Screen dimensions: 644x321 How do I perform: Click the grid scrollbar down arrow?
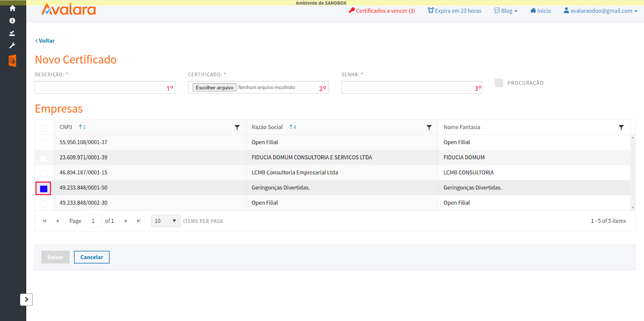[633, 208]
